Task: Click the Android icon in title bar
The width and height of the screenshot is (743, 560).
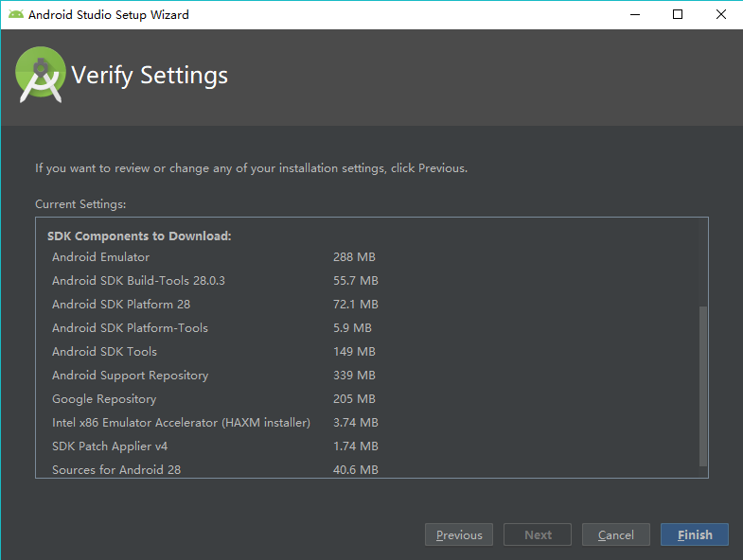Action: click(x=16, y=14)
